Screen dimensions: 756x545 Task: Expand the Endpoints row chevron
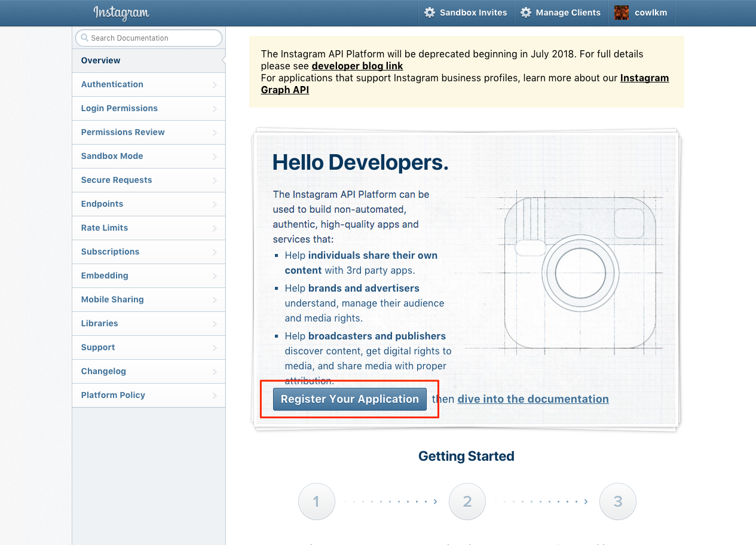point(215,204)
